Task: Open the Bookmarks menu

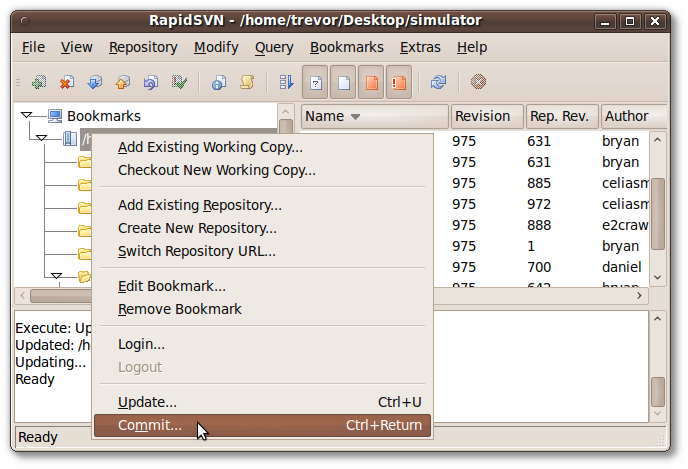Action: [x=347, y=47]
